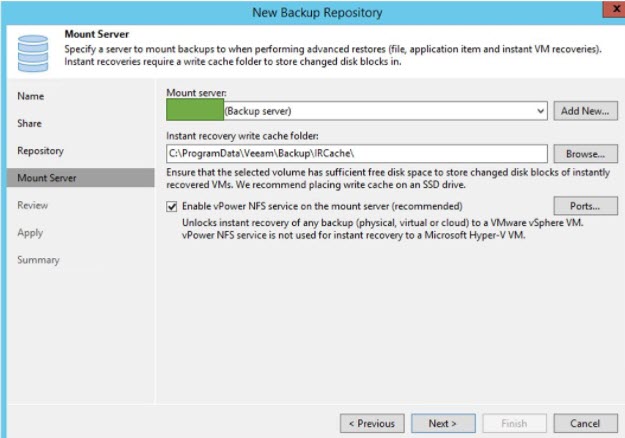
Task: Browse for the write cache folder
Action: (586, 154)
